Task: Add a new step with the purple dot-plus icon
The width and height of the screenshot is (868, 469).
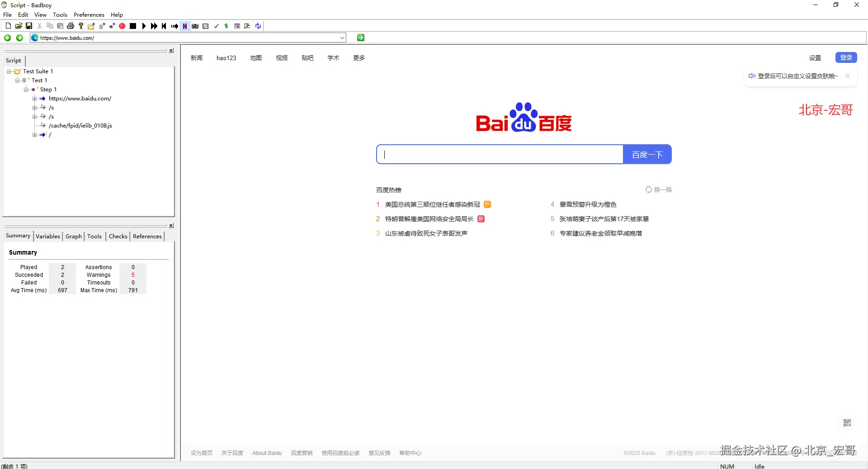Action: click(x=112, y=26)
